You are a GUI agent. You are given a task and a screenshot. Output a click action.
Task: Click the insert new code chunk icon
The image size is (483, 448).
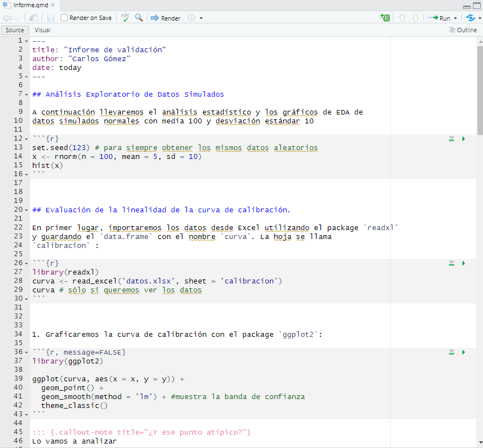point(385,18)
